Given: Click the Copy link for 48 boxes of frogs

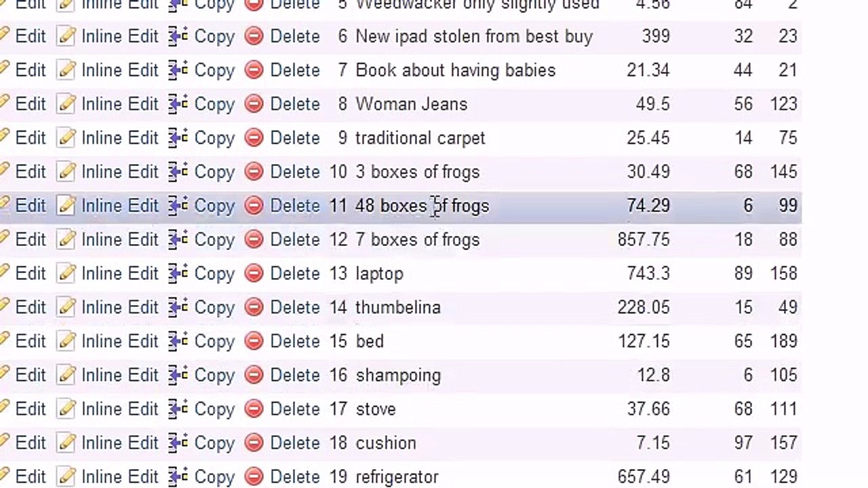Looking at the screenshot, I should pyautogui.click(x=214, y=206).
